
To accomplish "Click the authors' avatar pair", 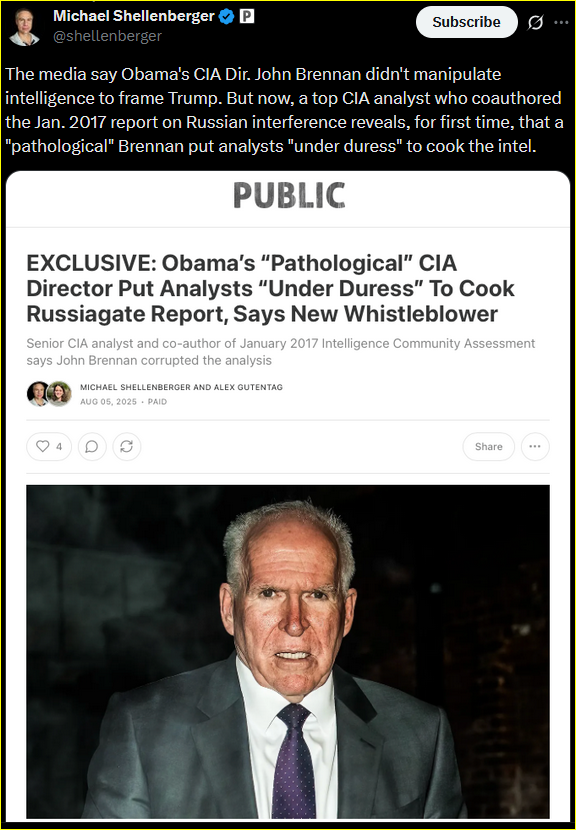I will (x=49, y=393).
